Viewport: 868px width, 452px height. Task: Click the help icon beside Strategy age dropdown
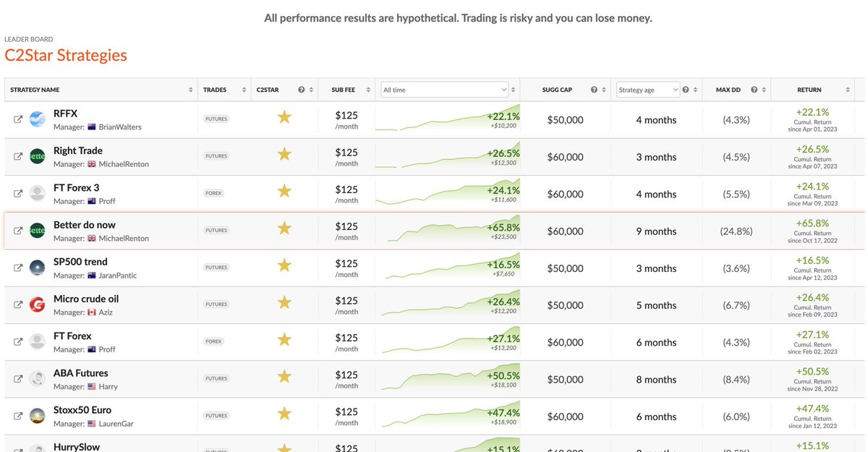tap(686, 90)
